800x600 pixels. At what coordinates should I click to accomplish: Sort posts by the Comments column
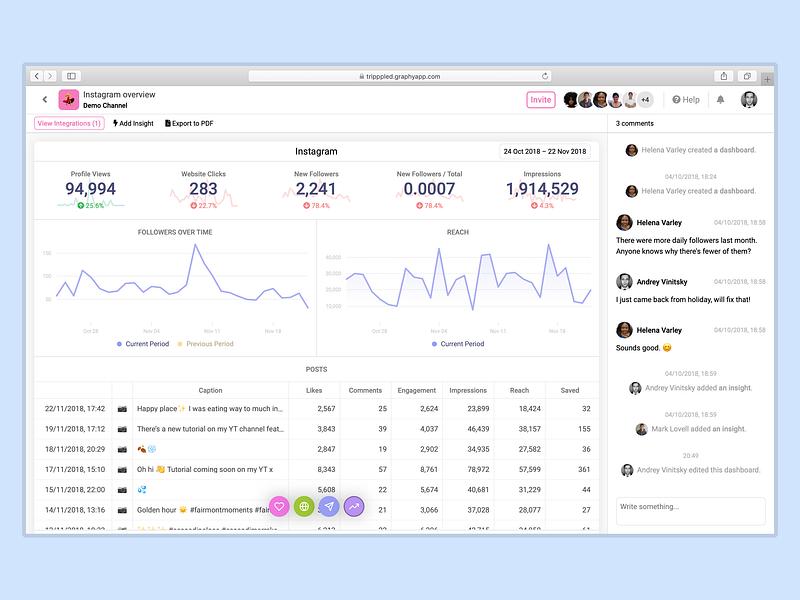click(x=365, y=390)
